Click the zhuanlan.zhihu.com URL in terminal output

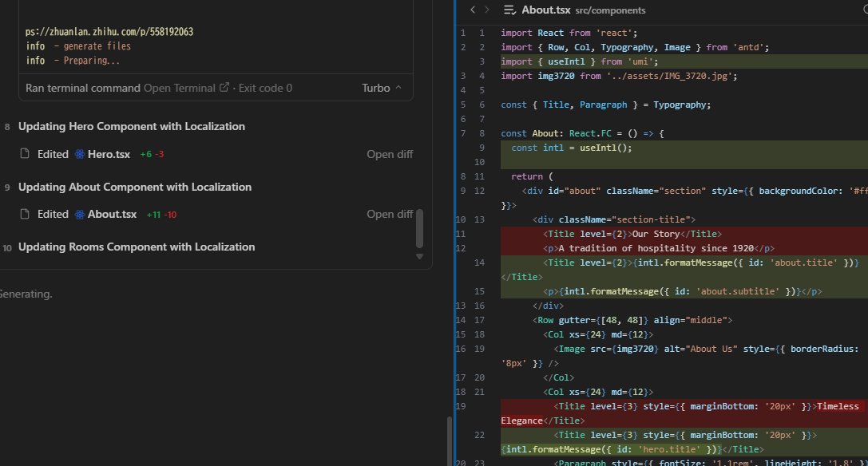coord(109,32)
